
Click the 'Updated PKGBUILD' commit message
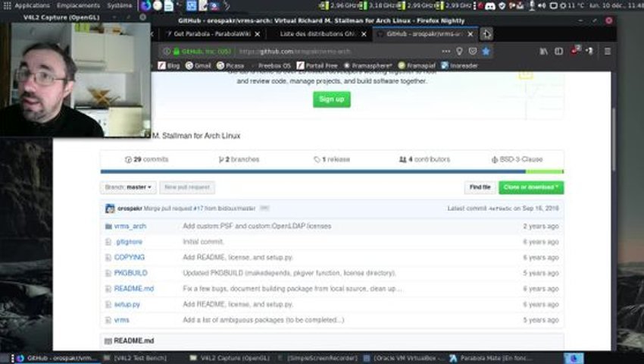(x=289, y=273)
